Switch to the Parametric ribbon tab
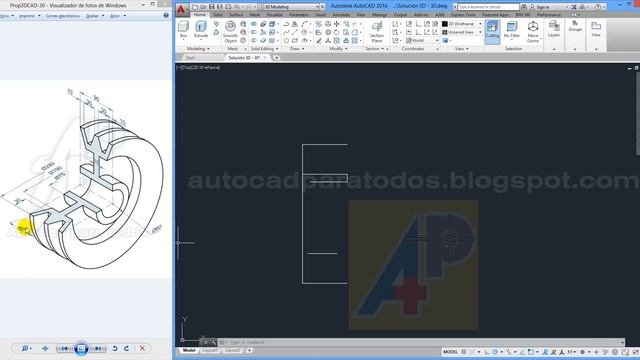Screen dimensions: 640x360 pyautogui.click(x=299, y=15)
